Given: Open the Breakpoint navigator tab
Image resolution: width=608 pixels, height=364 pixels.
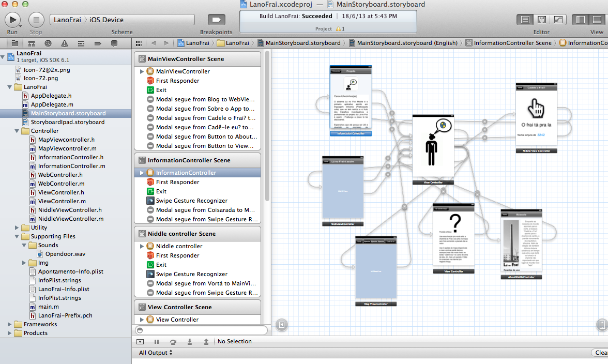Looking at the screenshot, I should point(98,43).
